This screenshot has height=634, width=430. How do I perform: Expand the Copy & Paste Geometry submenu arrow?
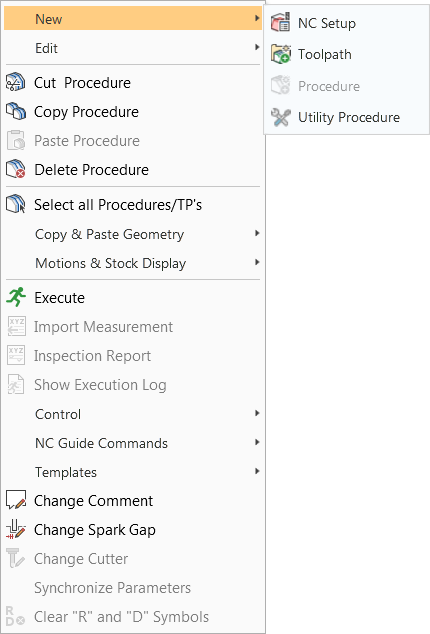coord(257,234)
